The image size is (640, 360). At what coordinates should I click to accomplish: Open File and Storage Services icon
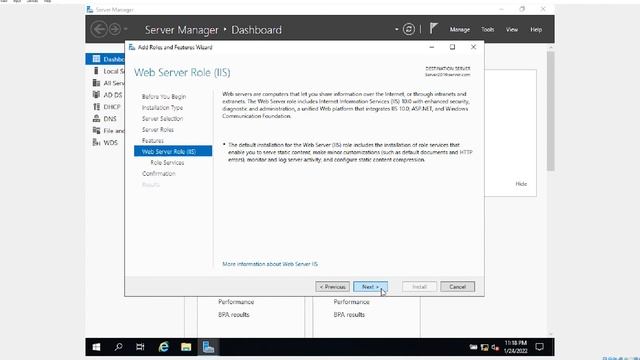[x=96, y=130]
